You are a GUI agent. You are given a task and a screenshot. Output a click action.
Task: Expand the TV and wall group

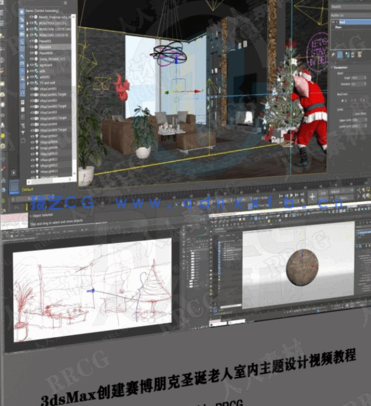coord(28,83)
